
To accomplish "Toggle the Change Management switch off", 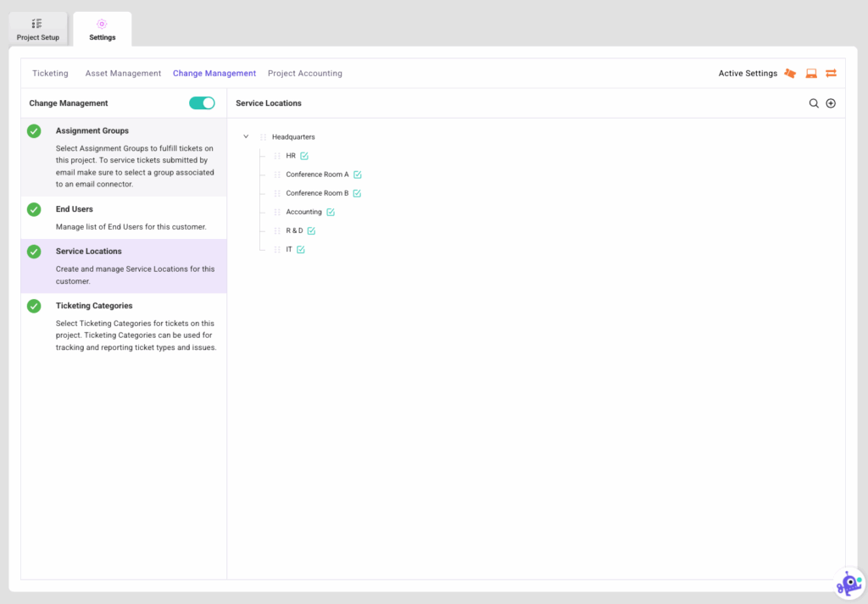I will coord(202,103).
